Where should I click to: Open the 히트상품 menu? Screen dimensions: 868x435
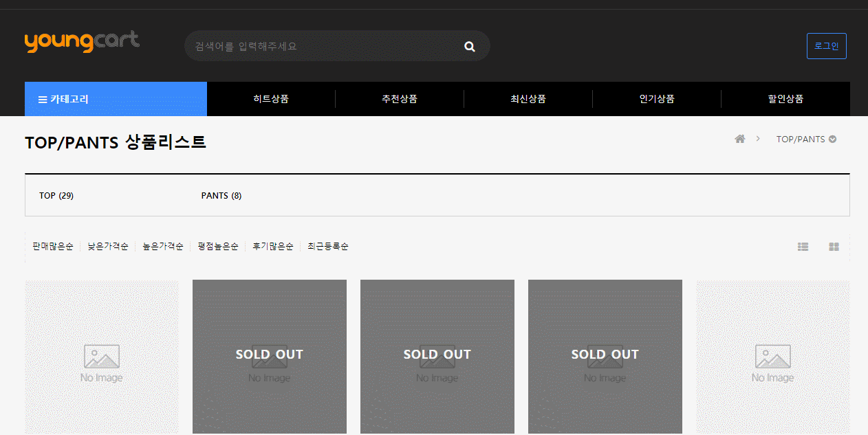pyautogui.click(x=271, y=99)
